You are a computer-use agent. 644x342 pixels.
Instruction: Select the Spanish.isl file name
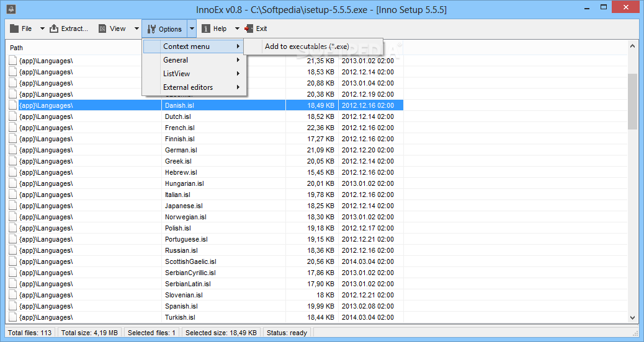[181, 306]
